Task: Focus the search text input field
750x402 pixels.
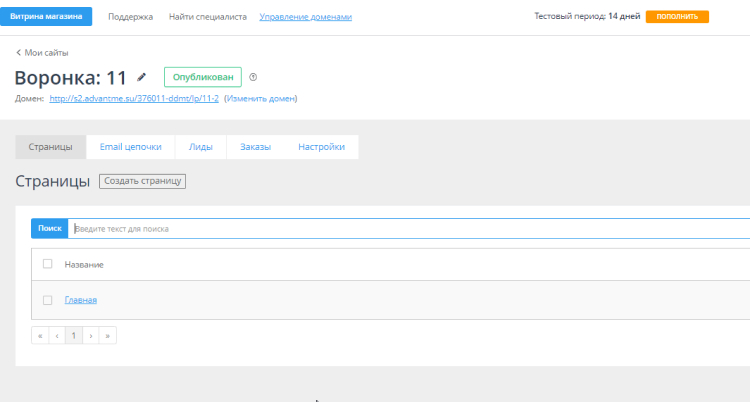Action: click(400, 229)
